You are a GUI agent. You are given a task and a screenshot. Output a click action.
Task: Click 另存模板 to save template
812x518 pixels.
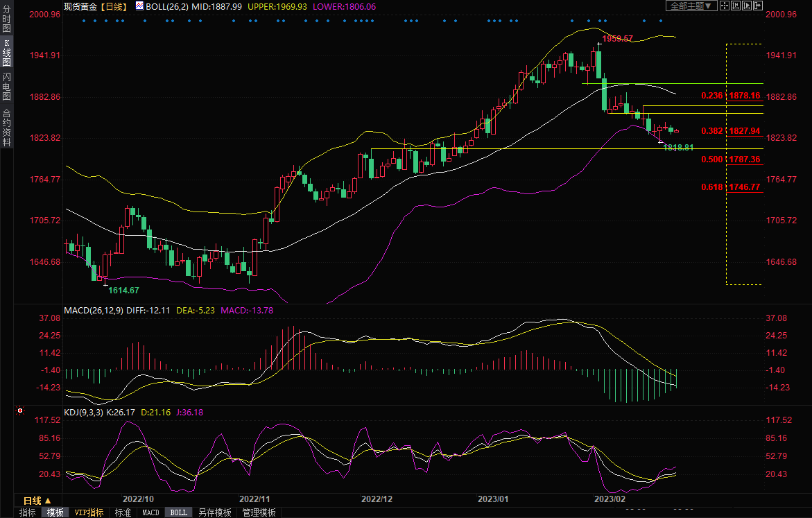(x=214, y=512)
